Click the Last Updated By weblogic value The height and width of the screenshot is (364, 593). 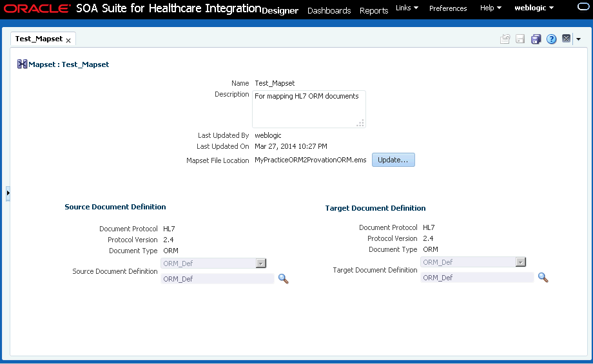click(x=267, y=135)
